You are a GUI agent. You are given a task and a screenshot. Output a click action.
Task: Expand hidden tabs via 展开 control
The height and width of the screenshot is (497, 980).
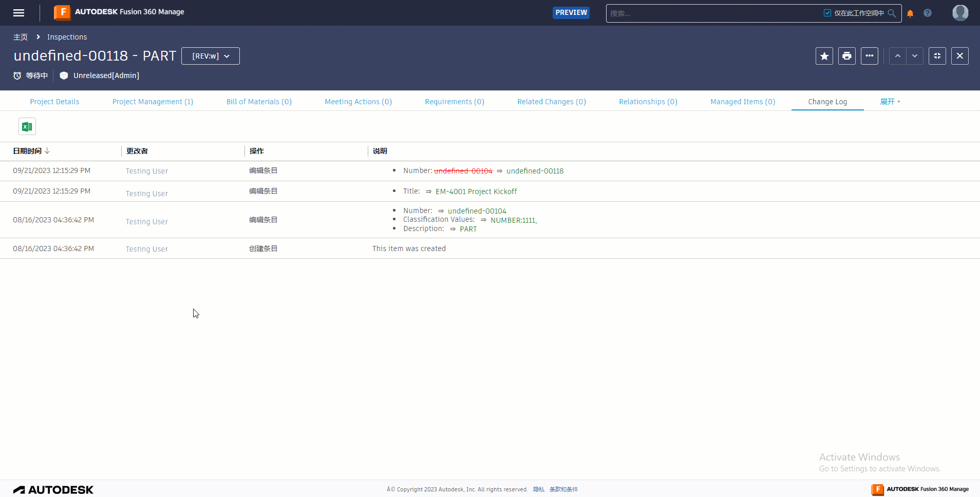click(x=890, y=101)
